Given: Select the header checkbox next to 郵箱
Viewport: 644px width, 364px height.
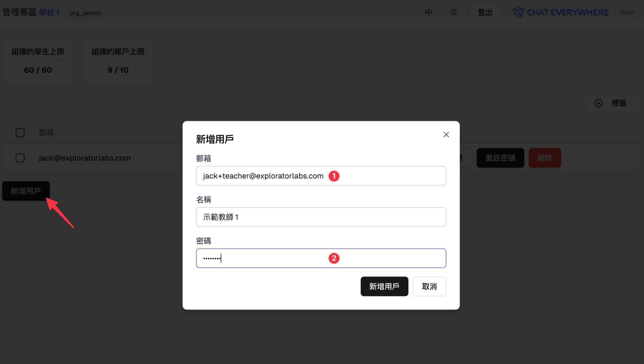Looking at the screenshot, I should pyautogui.click(x=20, y=133).
